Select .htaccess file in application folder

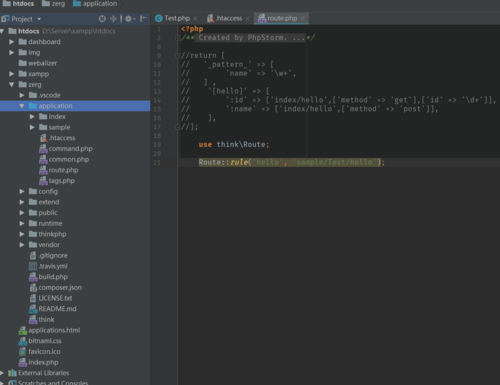(x=58, y=138)
